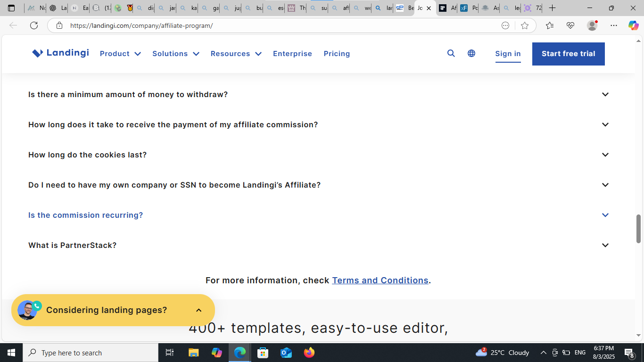Open Browser essentials heart icon

coord(570,25)
